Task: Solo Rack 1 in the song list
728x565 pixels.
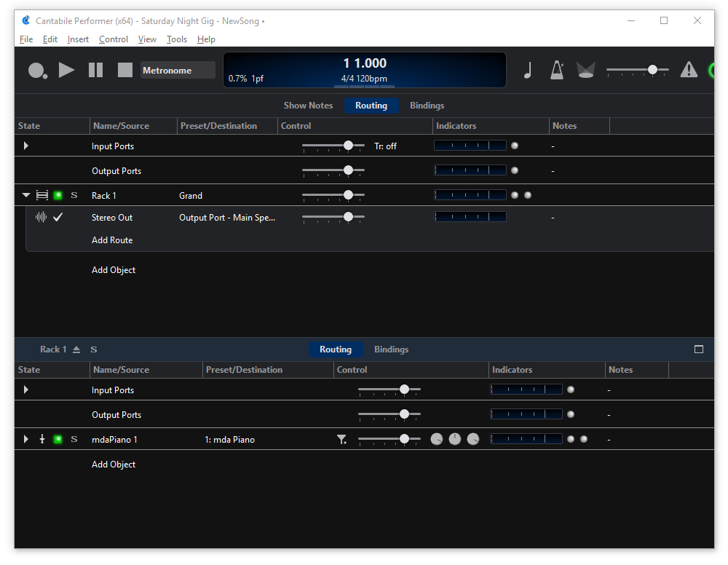Action: coord(74,195)
